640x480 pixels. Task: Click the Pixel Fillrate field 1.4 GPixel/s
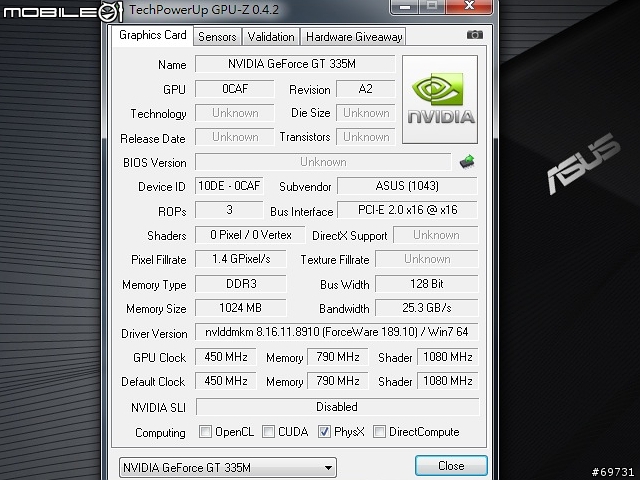[x=240, y=259]
